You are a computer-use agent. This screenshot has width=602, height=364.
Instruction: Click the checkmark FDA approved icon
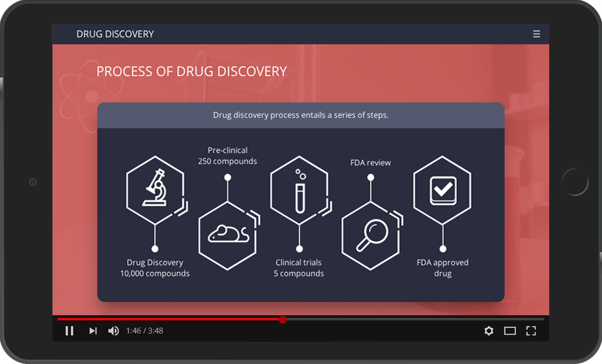coord(442,189)
